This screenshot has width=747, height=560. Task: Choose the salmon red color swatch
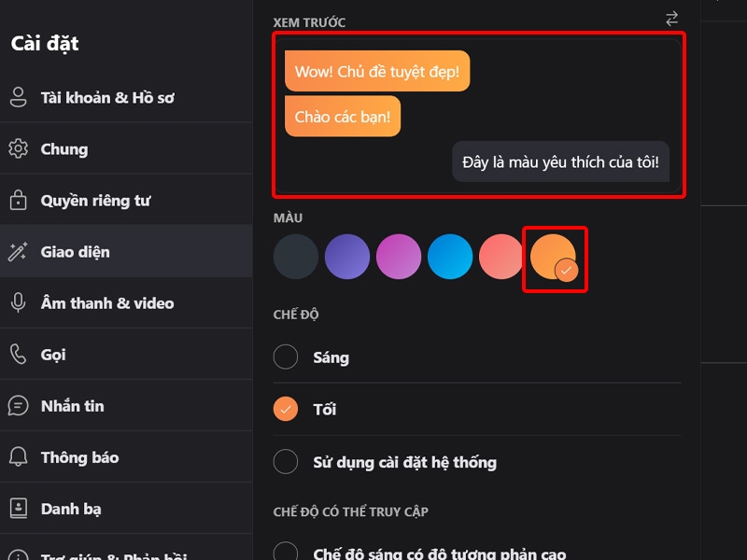[501, 257]
